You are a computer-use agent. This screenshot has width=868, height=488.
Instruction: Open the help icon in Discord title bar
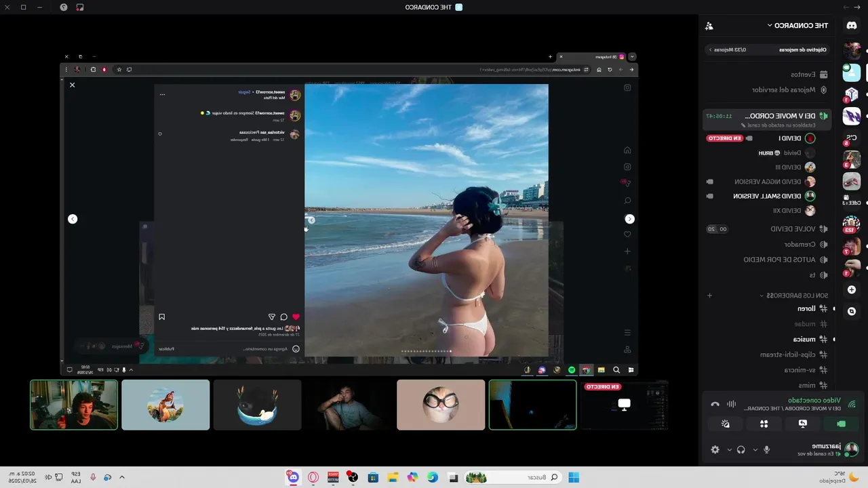[x=64, y=7]
